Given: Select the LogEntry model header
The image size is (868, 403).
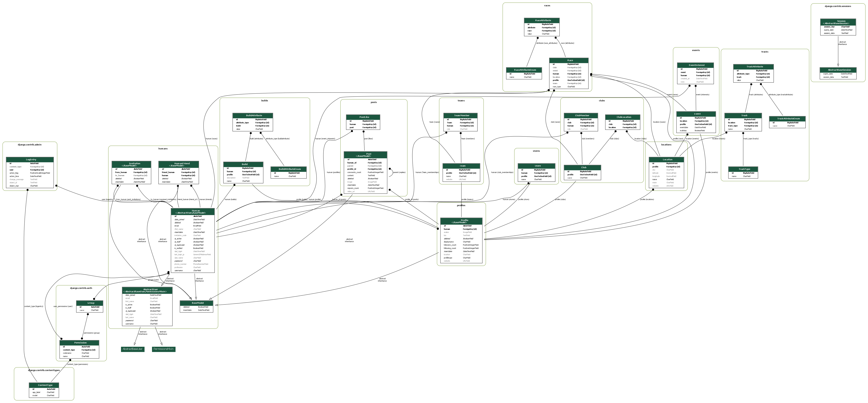Looking at the screenshot, I should click(x=30, y=160).
